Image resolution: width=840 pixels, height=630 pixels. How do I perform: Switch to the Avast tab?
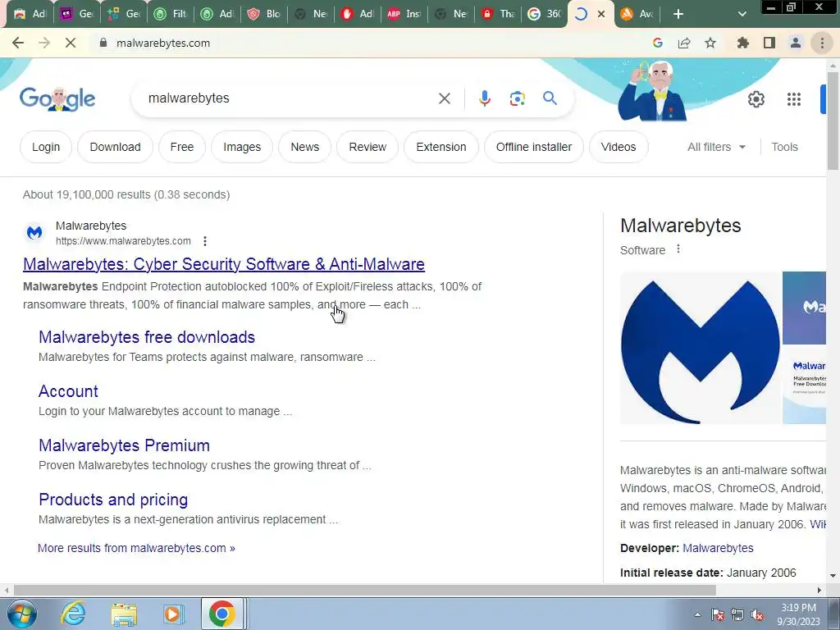coord(637,14)
